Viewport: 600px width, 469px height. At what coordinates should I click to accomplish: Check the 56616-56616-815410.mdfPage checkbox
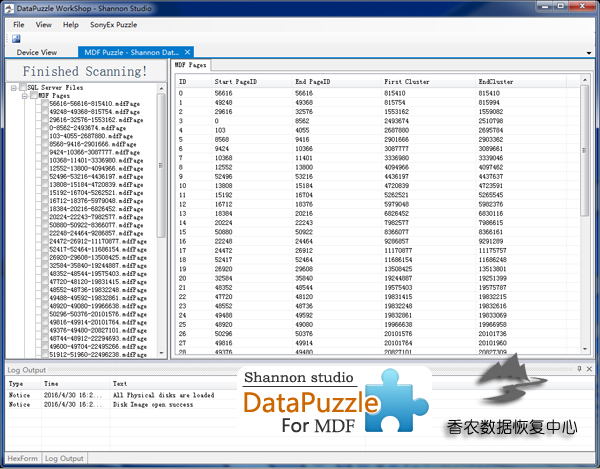click(42, 103)
